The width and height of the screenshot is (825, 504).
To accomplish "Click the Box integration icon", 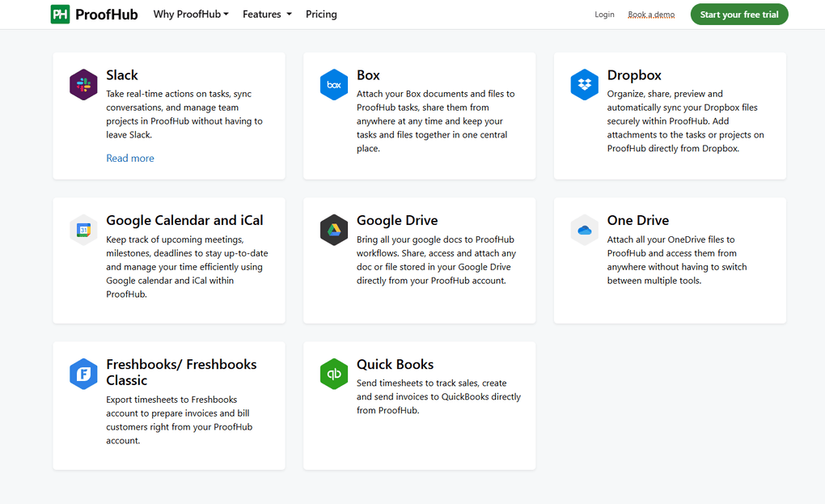I will (334, 84).
